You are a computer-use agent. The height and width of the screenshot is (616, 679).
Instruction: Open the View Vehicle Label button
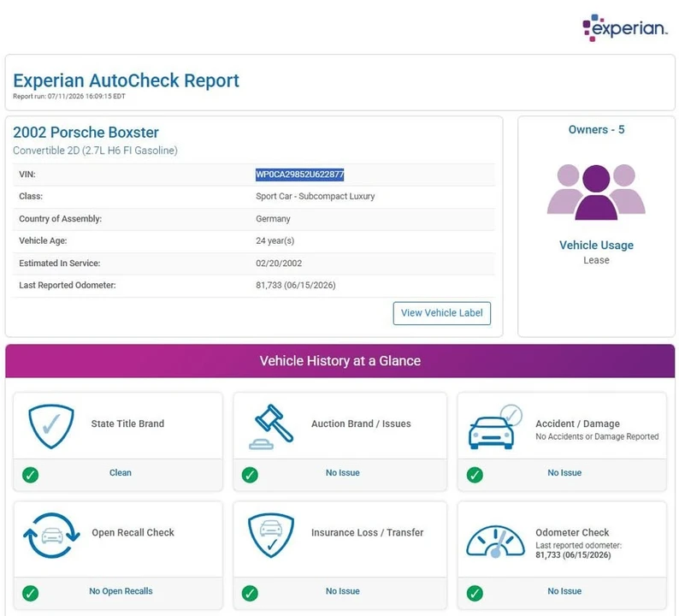(442, 313)
